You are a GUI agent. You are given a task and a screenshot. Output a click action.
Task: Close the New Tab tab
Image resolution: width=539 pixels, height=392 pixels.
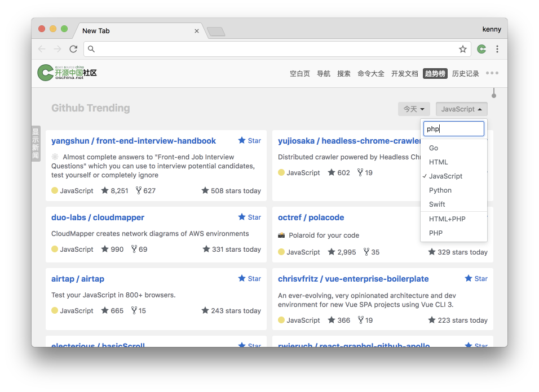pos(197,31)
